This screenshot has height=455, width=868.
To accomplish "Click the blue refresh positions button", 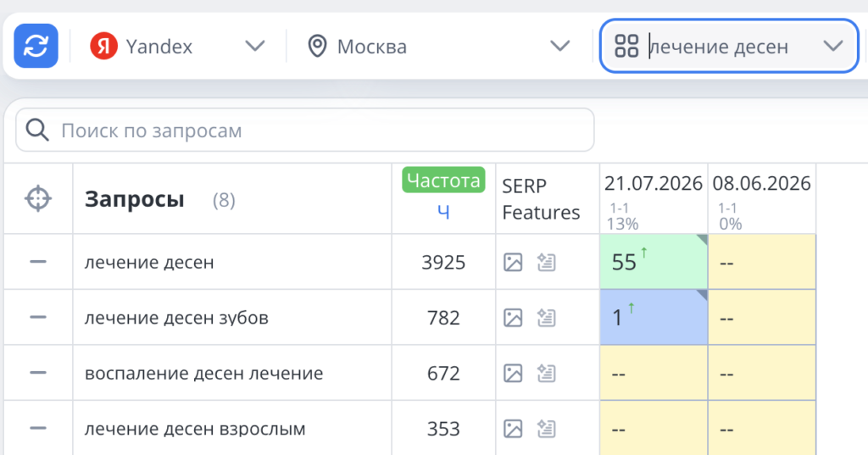I will pyautogui.click(x=36, y=46).
